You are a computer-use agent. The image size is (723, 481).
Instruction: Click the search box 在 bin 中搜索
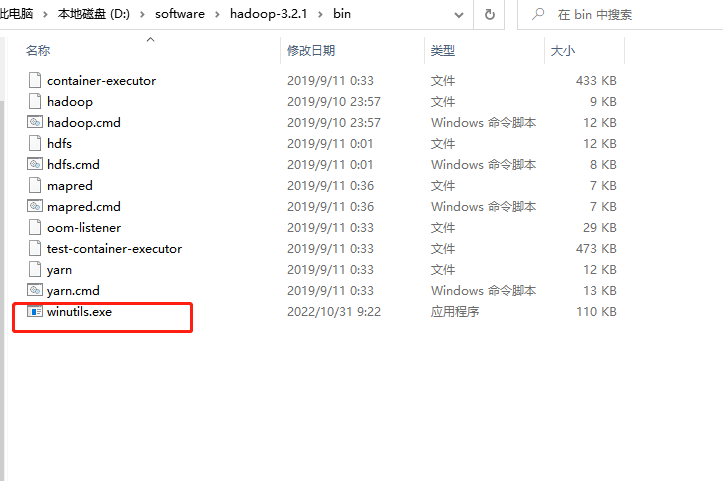620,15
